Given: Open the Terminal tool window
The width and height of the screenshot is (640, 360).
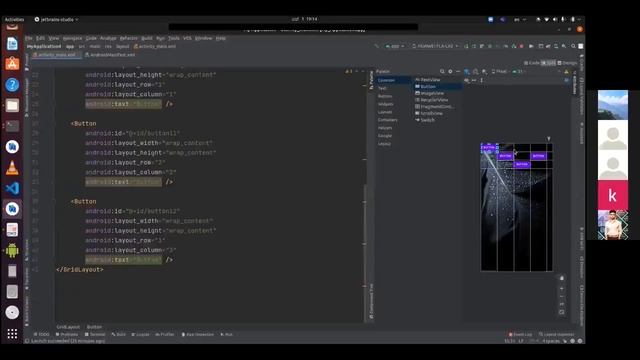Looking at the screenshot, I should 95,334.
